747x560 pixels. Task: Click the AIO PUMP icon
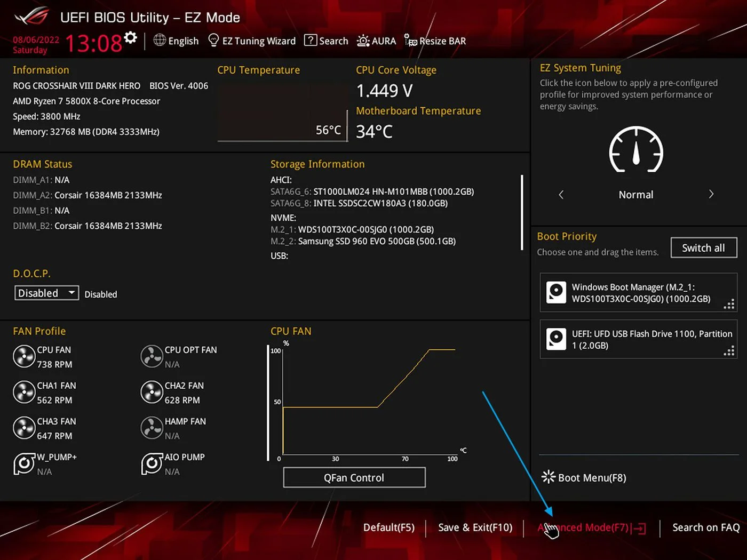coord(152,464)
